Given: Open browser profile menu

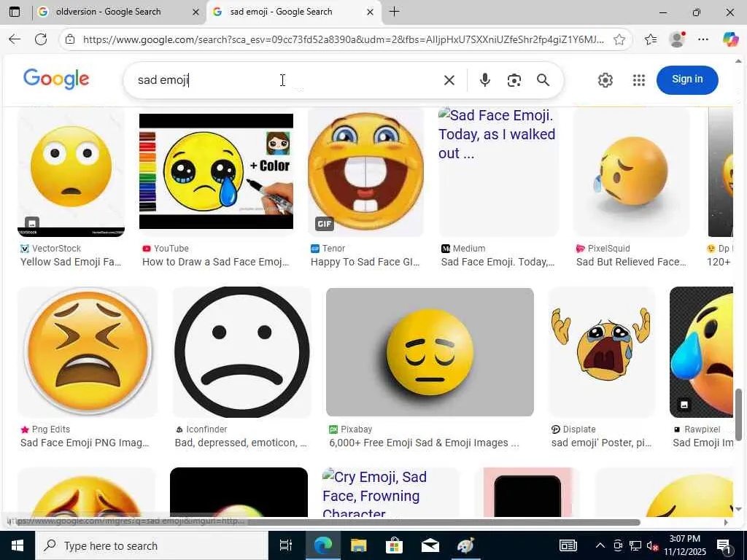Looking at the screenshot, I should tap(677, 39).
